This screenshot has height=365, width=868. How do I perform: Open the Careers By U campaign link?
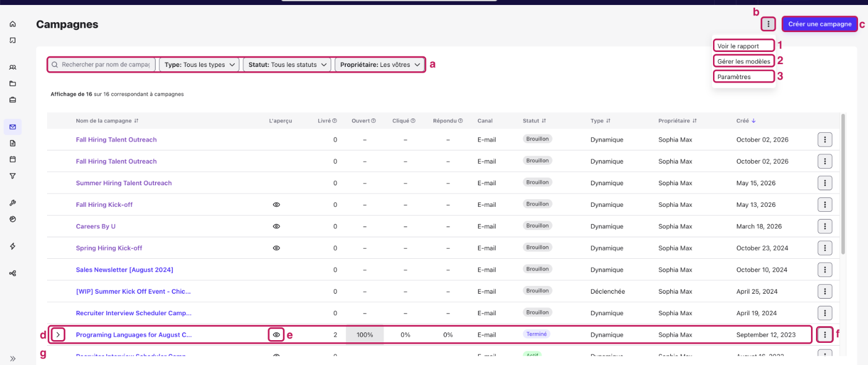click(96, 226)
